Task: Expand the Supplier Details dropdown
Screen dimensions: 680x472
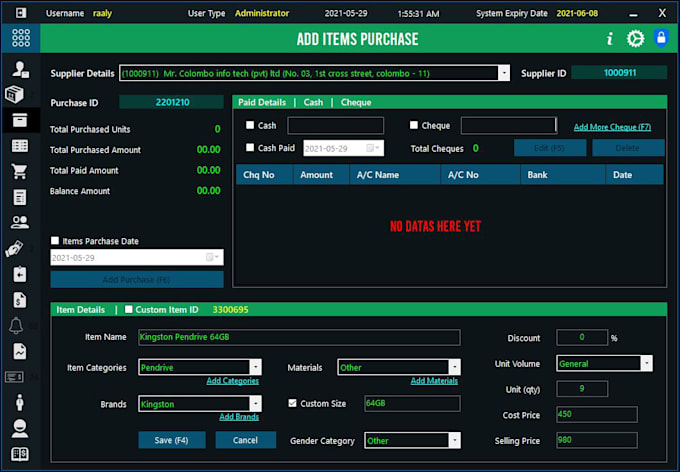Action: tap(503, 73)
